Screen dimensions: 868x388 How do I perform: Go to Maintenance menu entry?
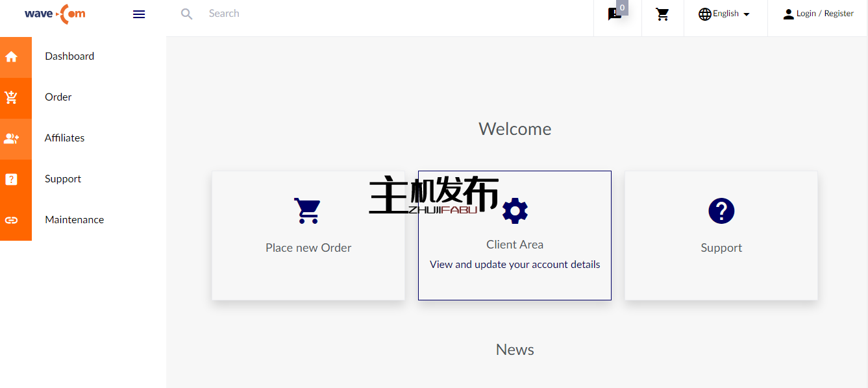pyautogui.click(x=74, y=220)
